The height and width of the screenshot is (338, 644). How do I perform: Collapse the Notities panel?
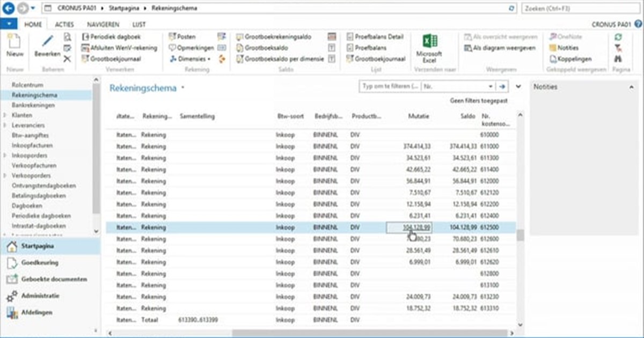click(x=632, y=87)
